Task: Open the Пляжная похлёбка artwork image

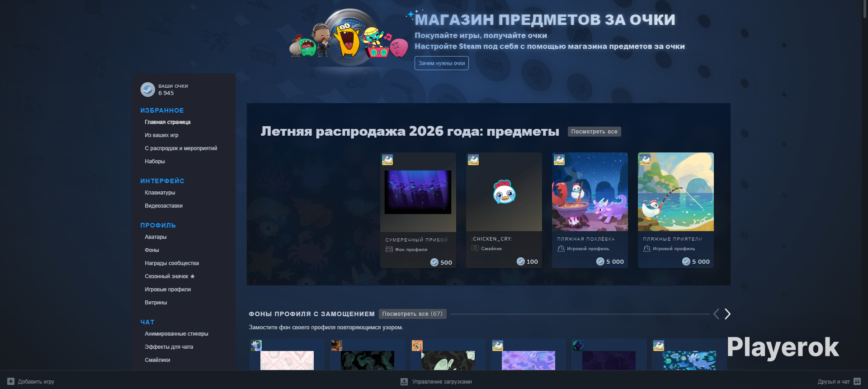Action: click(x=590, y=192)
